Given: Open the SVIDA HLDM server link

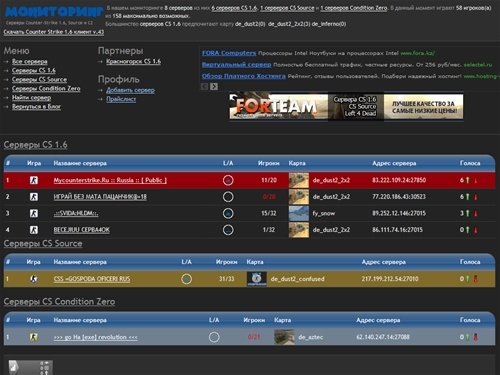Looking at the screenshot, I should [x=76, y=213].
